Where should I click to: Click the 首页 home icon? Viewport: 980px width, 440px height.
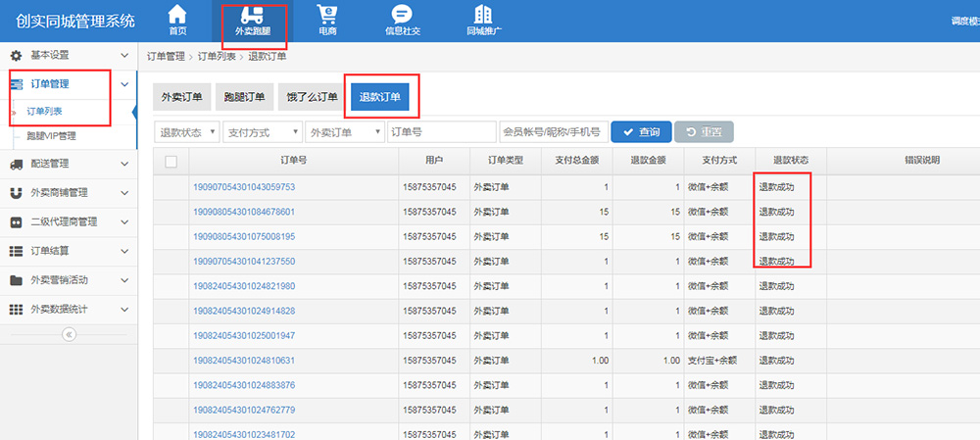pyautogui.click(x=177, y=15)
